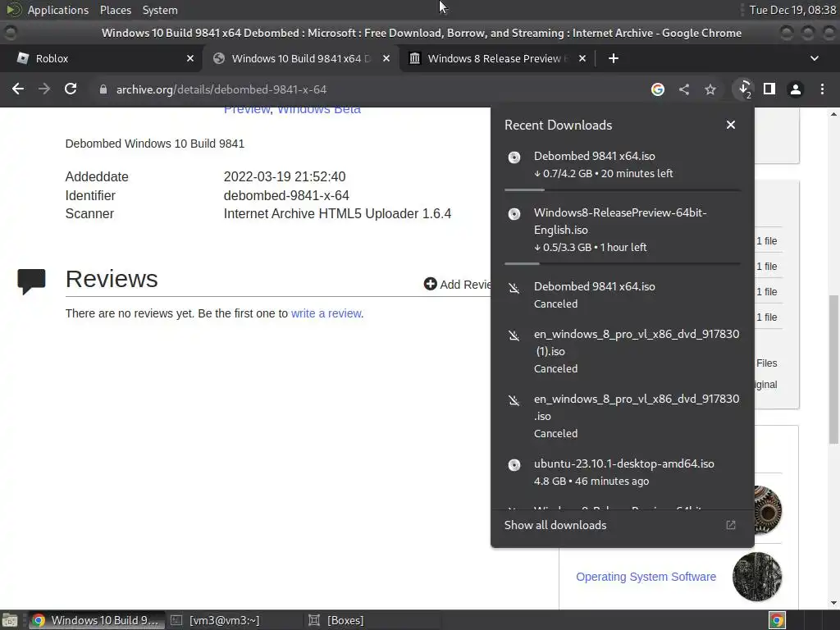Click the Windows Beta link
The image size is (840, 630).
pos(319,111)
